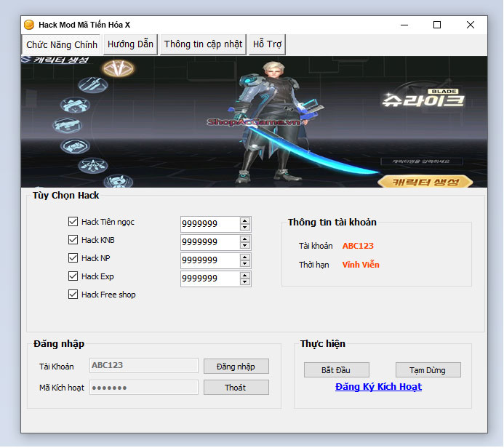The image size is (504, 448).
Task: Switch to the Hướng Dẫn tab
Action: [130, 44]
